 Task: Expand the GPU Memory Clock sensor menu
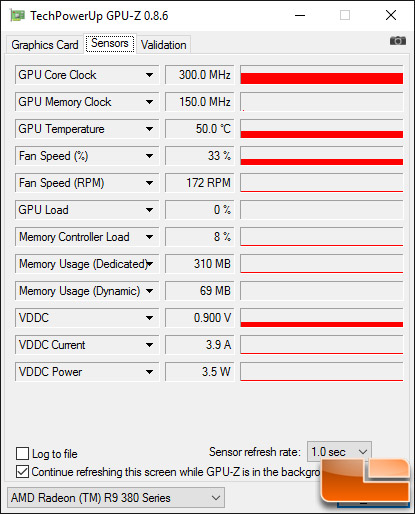point(149,102)
